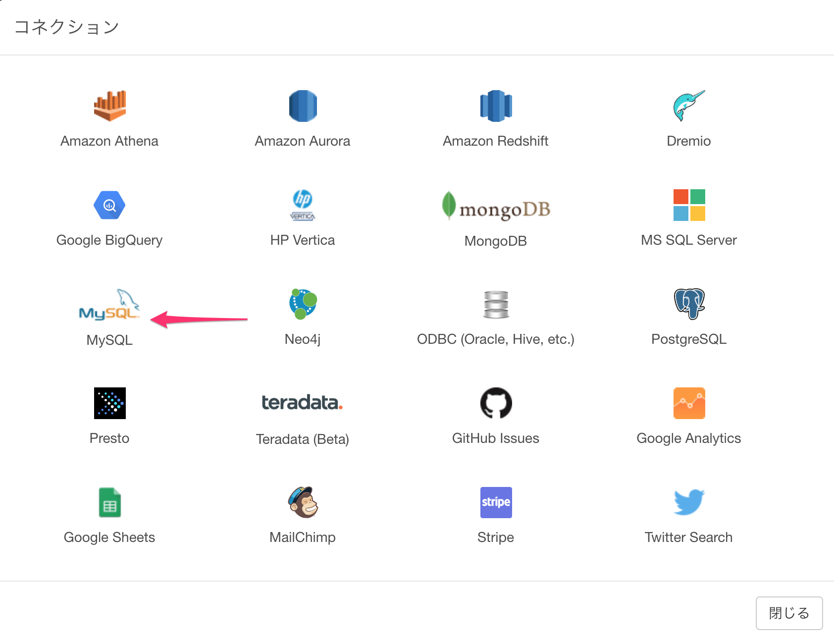Select the Presto label
The height and width of the screenshot is (644, 834).
(109, 438)
